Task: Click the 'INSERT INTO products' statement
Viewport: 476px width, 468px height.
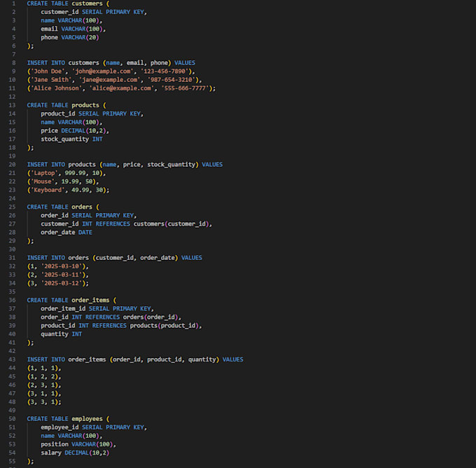Action: coord(125,165)
